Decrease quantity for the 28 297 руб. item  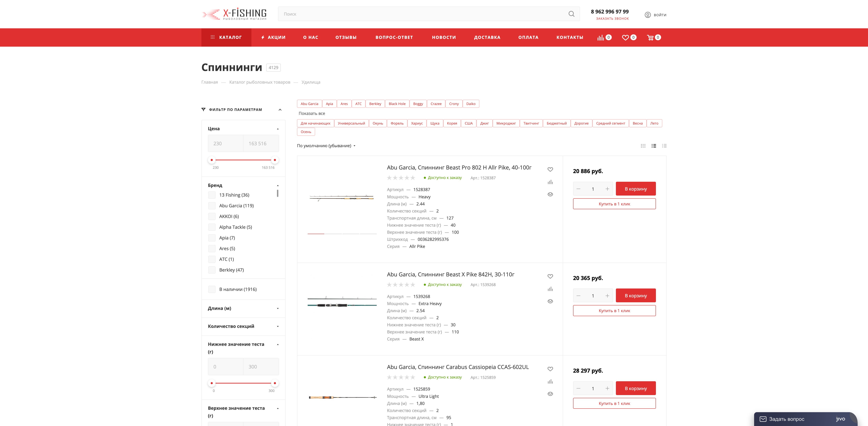click(x=578, y=389)
